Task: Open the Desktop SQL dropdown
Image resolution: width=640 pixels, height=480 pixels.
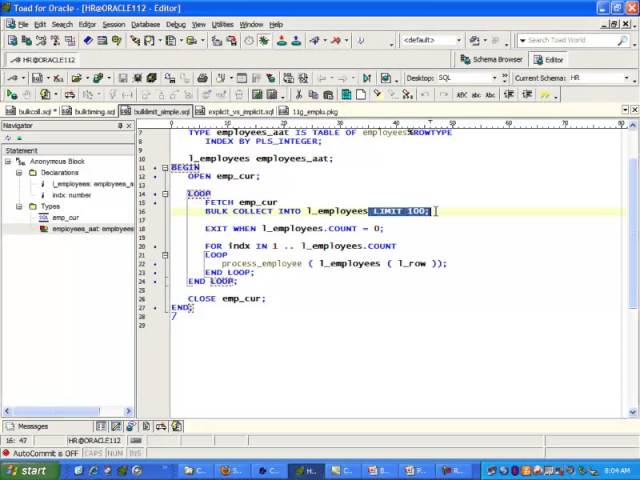Action: 494,78
